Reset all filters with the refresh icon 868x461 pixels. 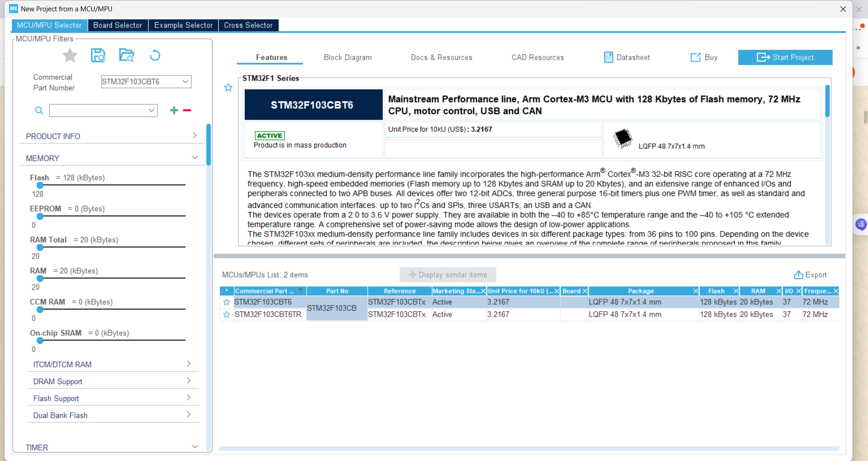click(155, 55)
